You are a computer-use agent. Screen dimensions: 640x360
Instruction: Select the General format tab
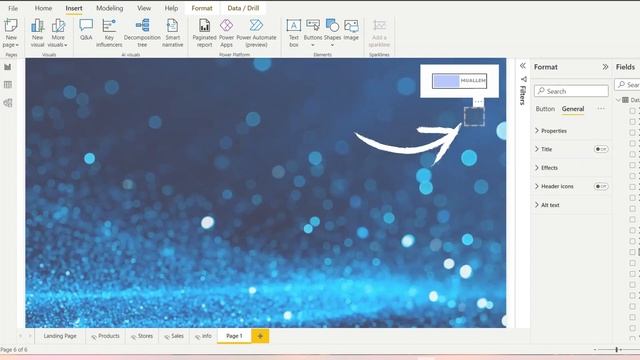[573, 109]
